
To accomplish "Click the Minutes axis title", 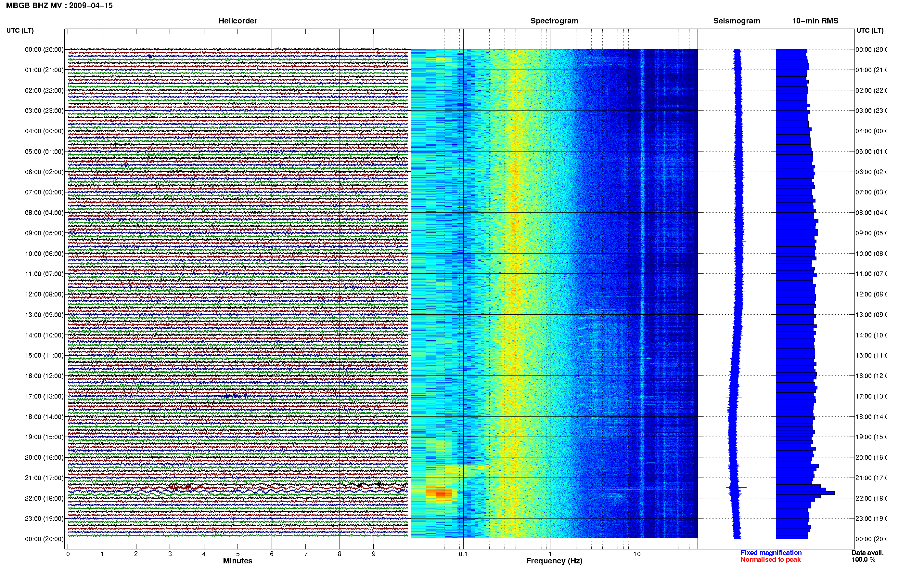I will point(237,561).
